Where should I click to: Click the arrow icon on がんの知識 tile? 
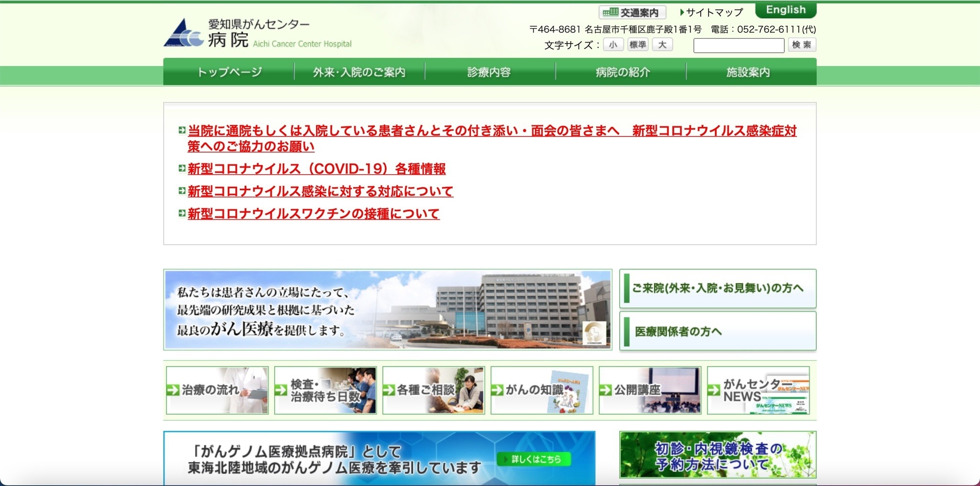[497, 390]
